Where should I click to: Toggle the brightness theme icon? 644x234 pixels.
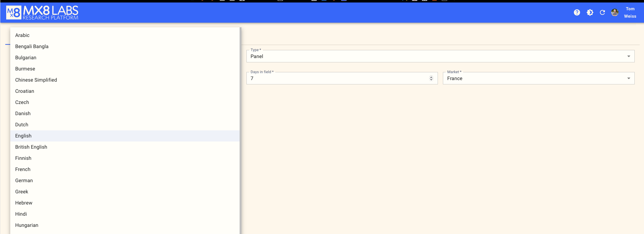pos(590,12)
